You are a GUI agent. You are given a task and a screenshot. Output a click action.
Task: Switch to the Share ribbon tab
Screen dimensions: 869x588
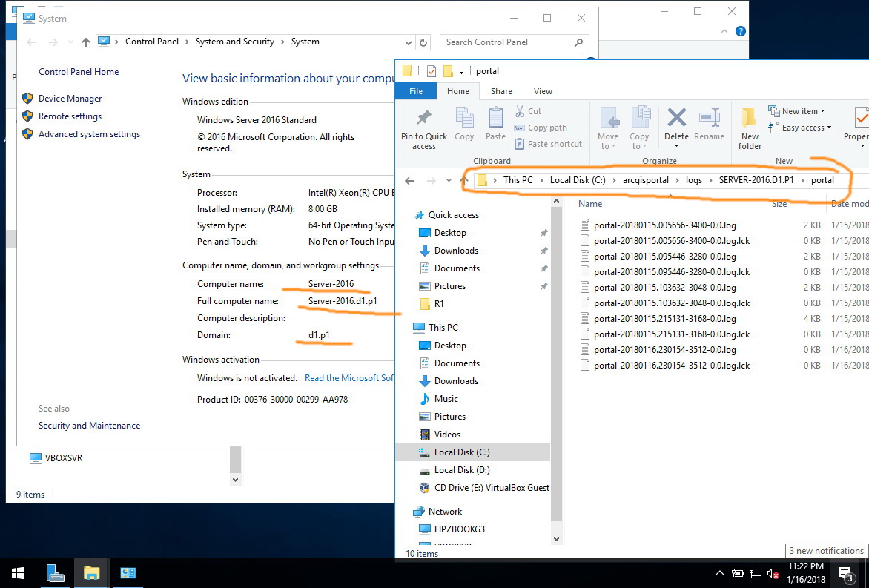click(x=501, y=91)
